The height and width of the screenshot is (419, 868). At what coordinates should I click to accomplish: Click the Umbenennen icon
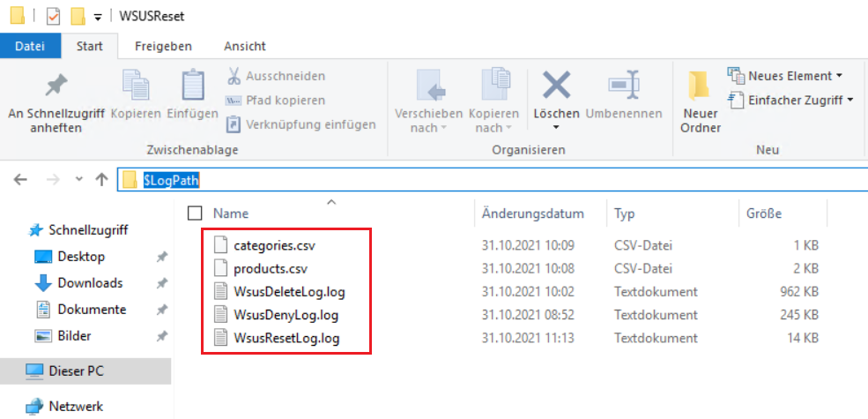[x=623, y=86]
